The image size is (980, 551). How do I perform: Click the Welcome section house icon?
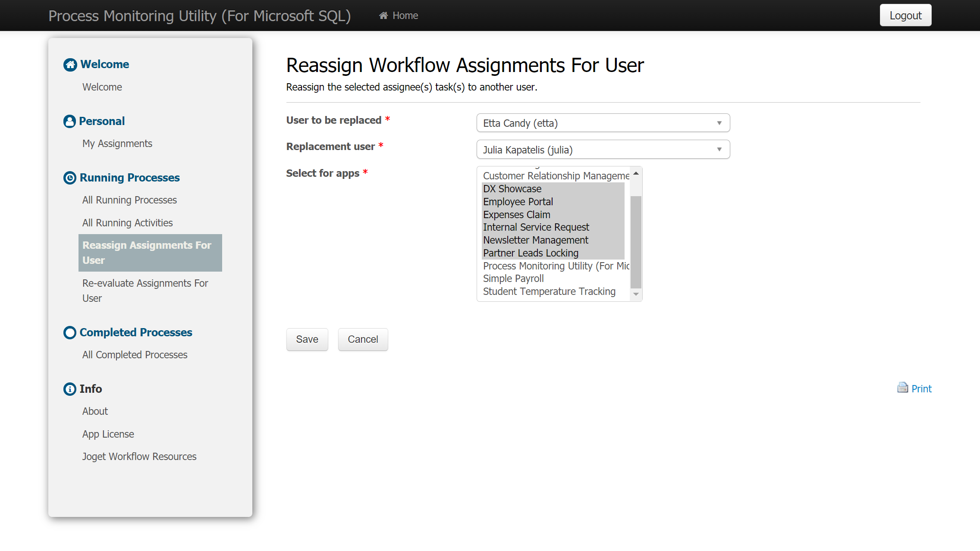[x=70, y=65]
